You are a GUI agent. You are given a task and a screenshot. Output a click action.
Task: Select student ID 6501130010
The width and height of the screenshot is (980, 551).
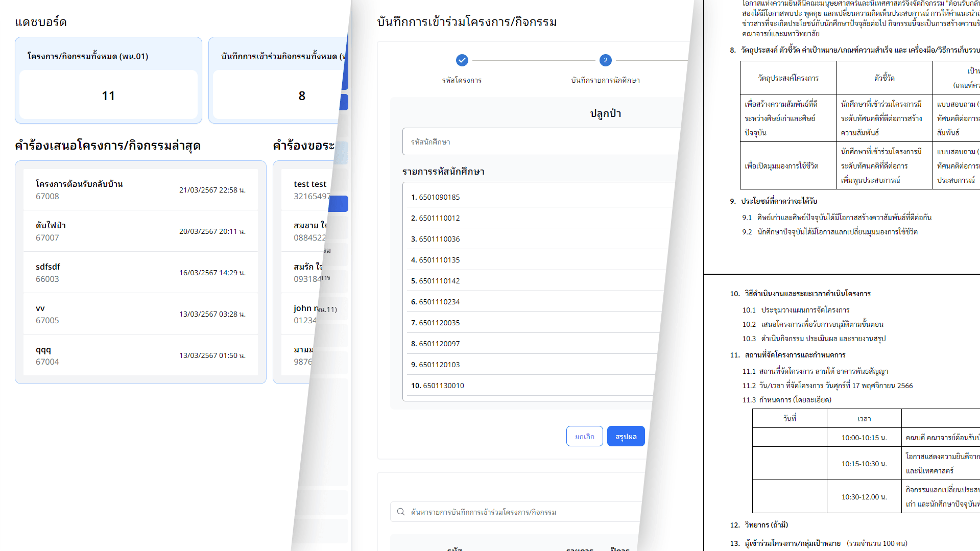(530, 385)
